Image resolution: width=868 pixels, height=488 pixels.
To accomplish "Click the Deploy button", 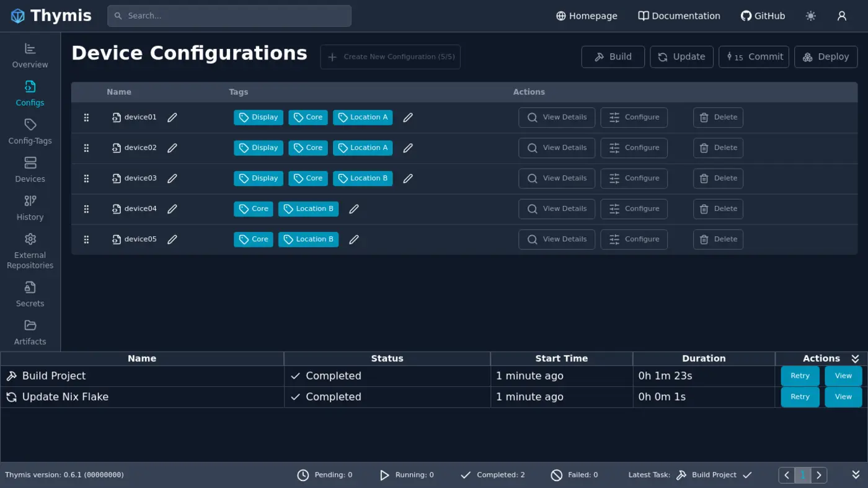I will (x=826, y=56).
